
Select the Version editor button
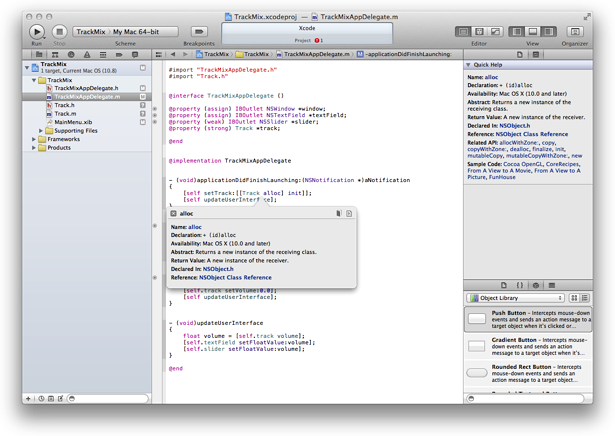(495, 31)
